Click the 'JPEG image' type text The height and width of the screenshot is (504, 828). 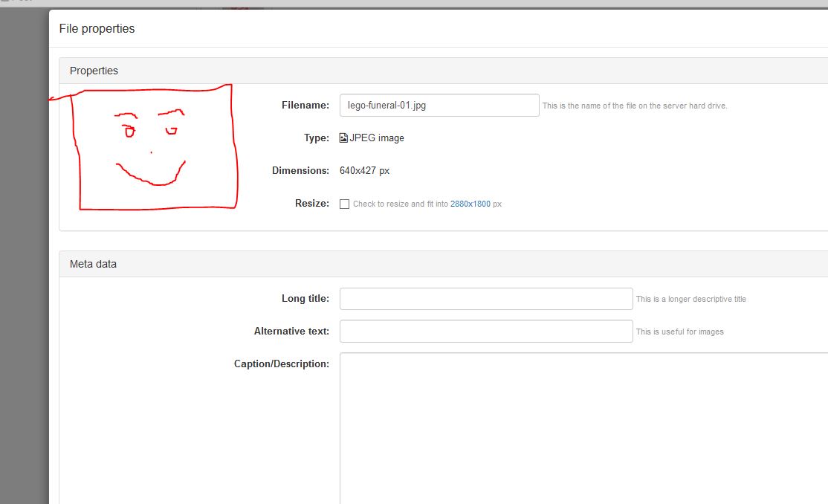pyautogui.click(x=377, y=138)
